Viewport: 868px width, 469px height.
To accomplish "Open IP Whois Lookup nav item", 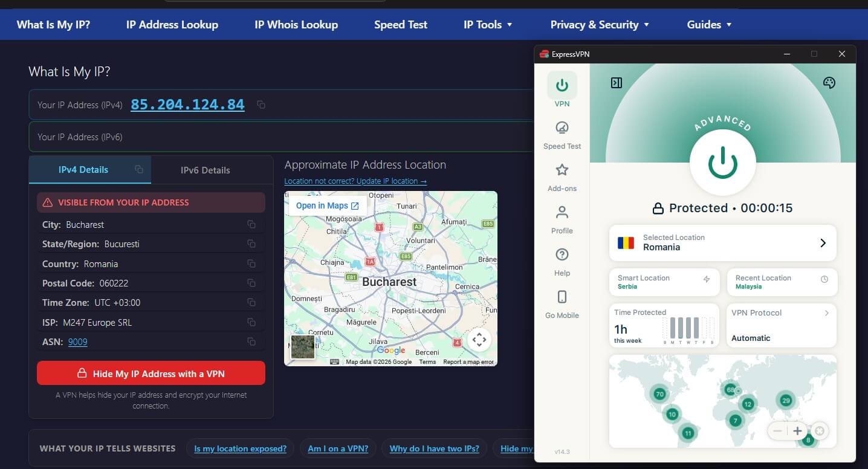I will point(296,25).
